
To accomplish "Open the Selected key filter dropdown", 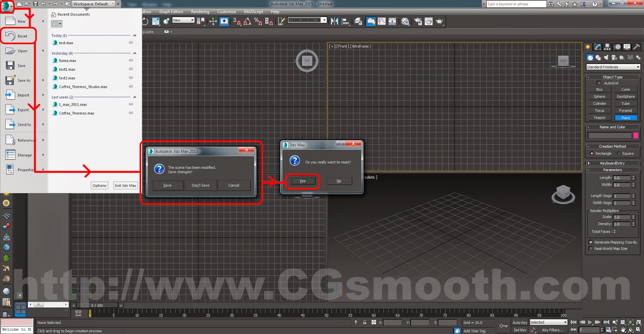I will tap(548, 322).
